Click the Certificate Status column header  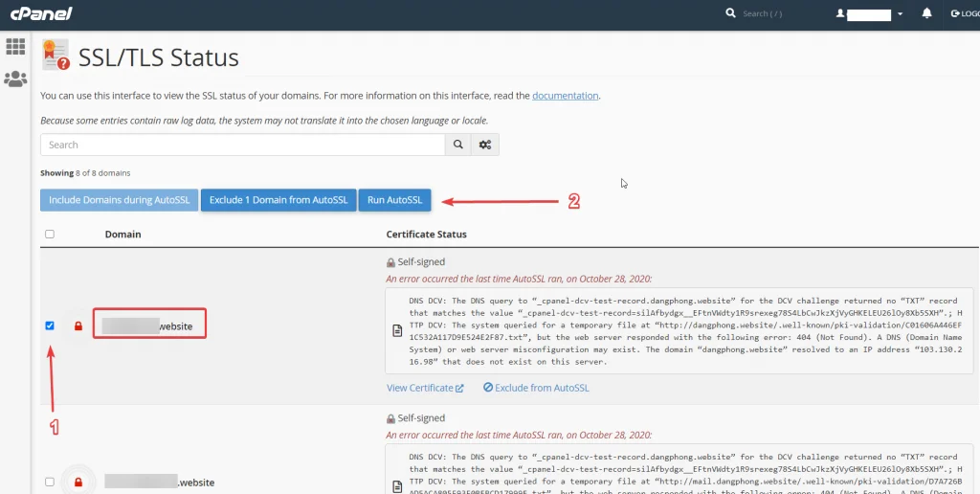click(426, 235)
